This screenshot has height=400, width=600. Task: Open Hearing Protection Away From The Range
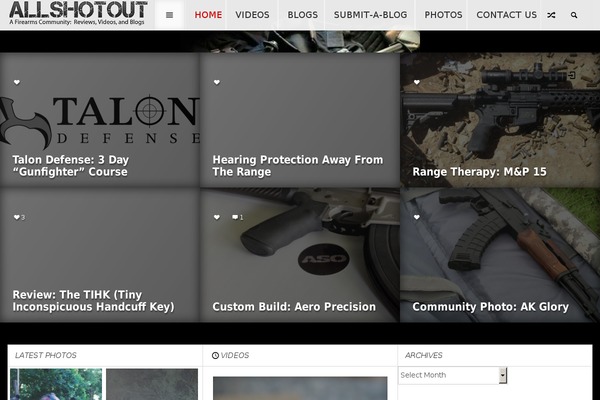click(x=298, y=166)
